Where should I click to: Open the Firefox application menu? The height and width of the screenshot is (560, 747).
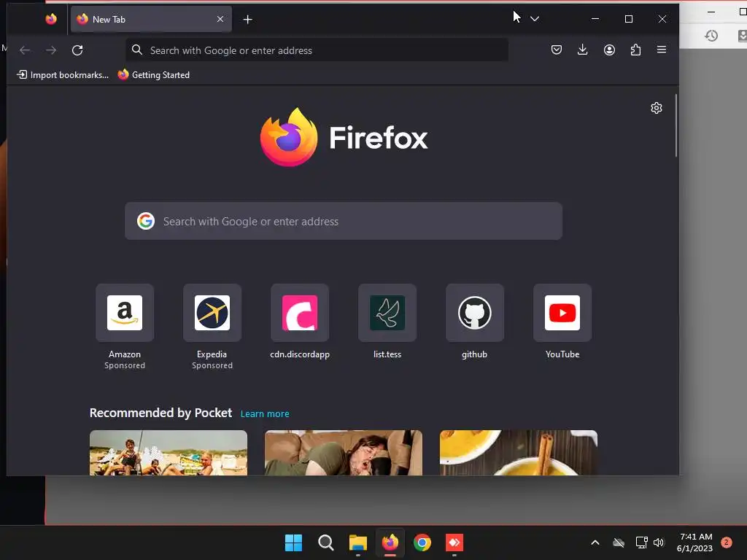(x=661, y=50)
